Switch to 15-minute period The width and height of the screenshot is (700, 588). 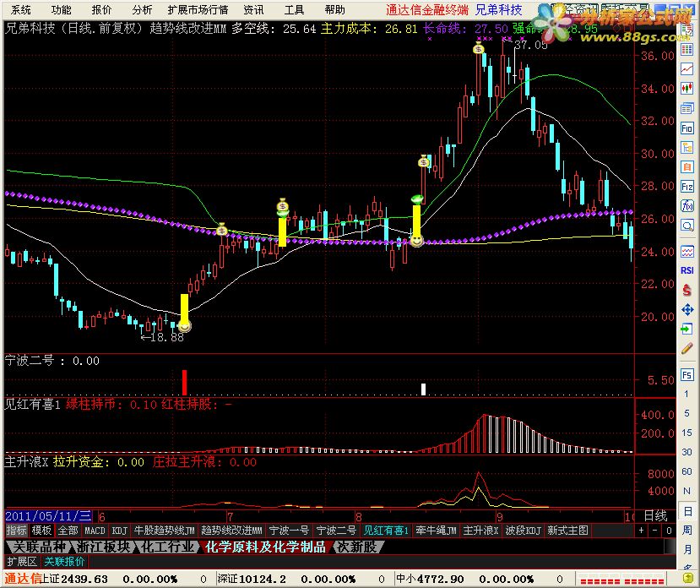click(686, 433)
